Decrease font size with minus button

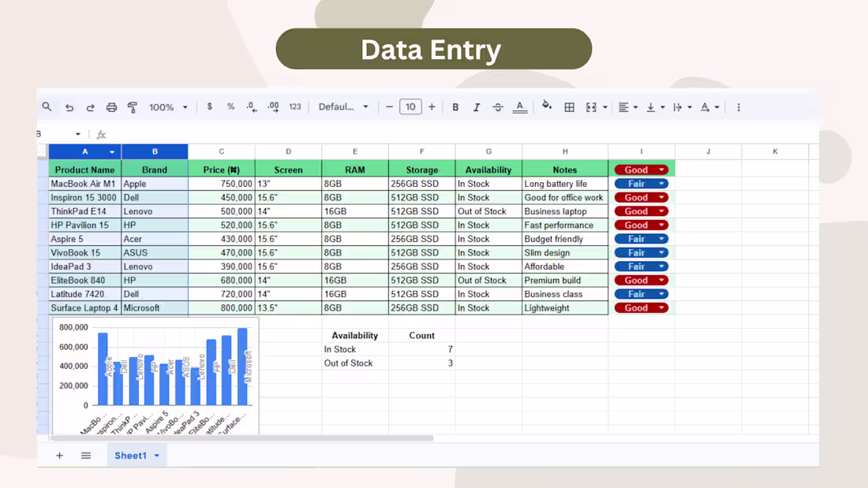tap(389, 106)
